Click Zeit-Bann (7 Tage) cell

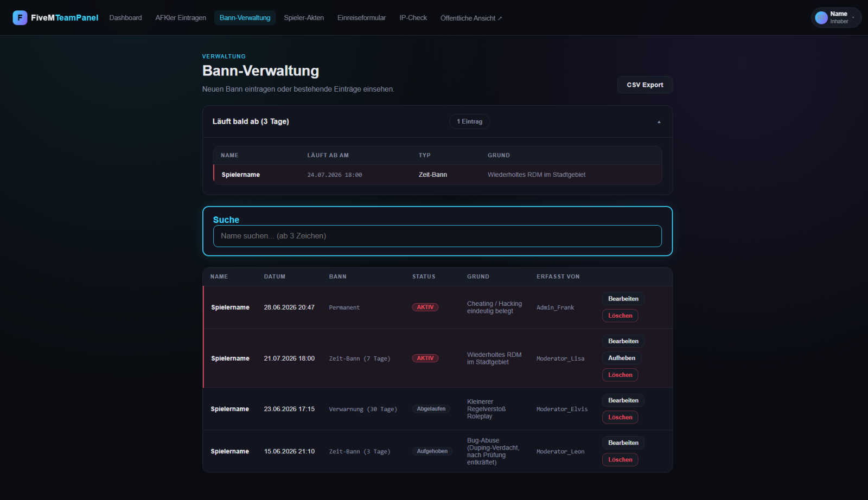point(360,358)
